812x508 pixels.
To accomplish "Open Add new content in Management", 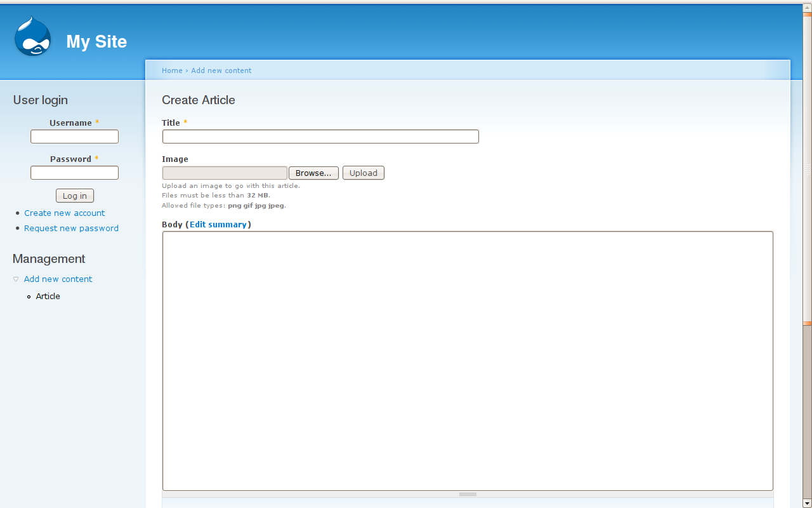I will [x=58, y=279].
